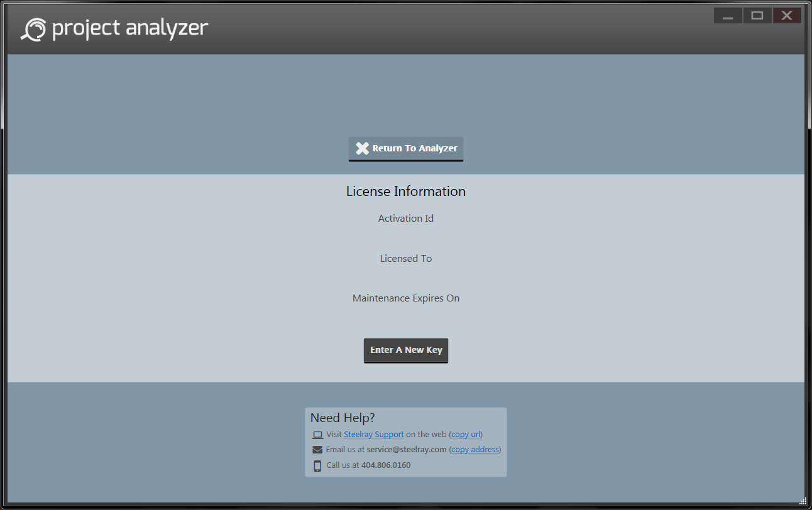Open the Steelray Support link
This screenshot has height=510, width=812.
pyautogui.click(x=374, y=435)
